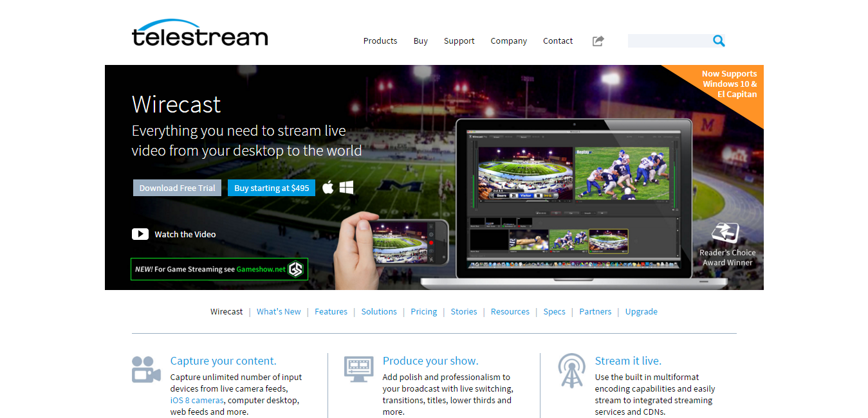Focus the site search field

669,41
